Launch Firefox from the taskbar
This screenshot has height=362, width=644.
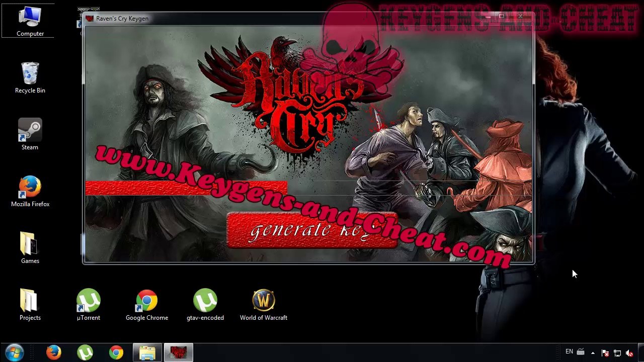54,352
